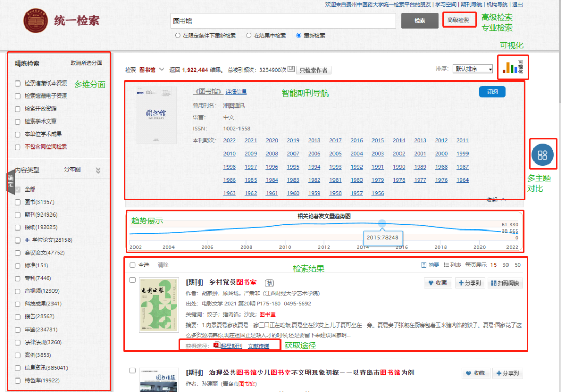561x392 pixels.
Task: Click the 高级检索 button
Action: tap(459, 20)
